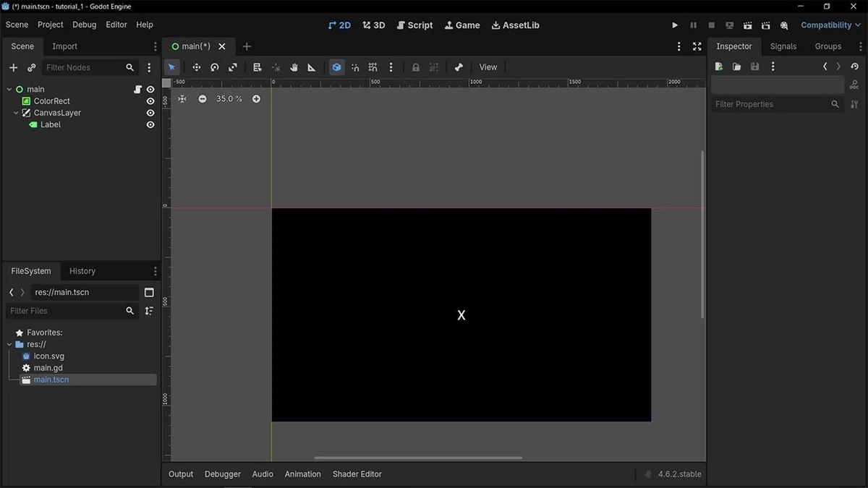868x488 pixels.
Task: Select the Pan Mode hand tool
Action: pyautogui.click(x=294, y=67)
